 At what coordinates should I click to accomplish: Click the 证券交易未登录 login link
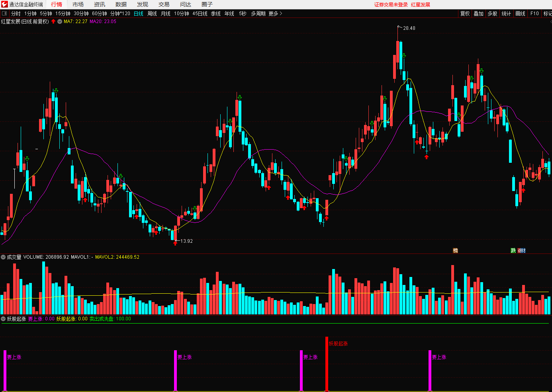[391, 5]
